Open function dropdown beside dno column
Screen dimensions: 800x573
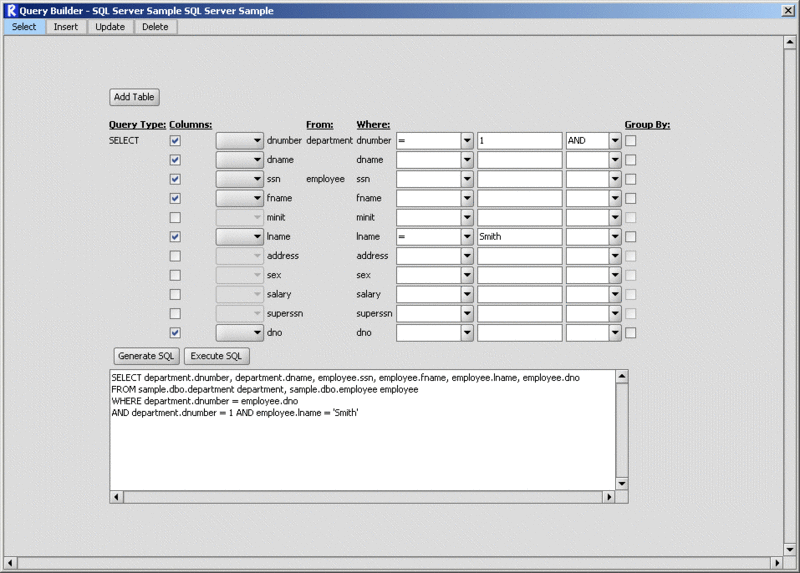(239, 333)
